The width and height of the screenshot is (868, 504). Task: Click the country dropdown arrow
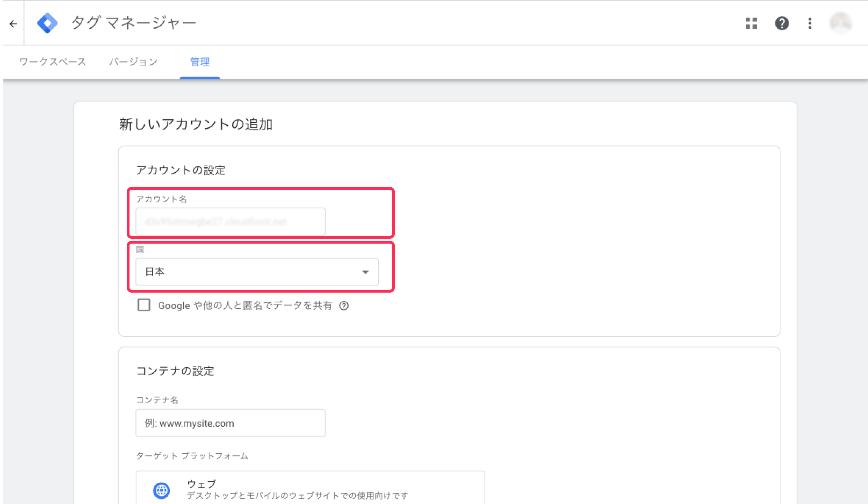point(365,272)
